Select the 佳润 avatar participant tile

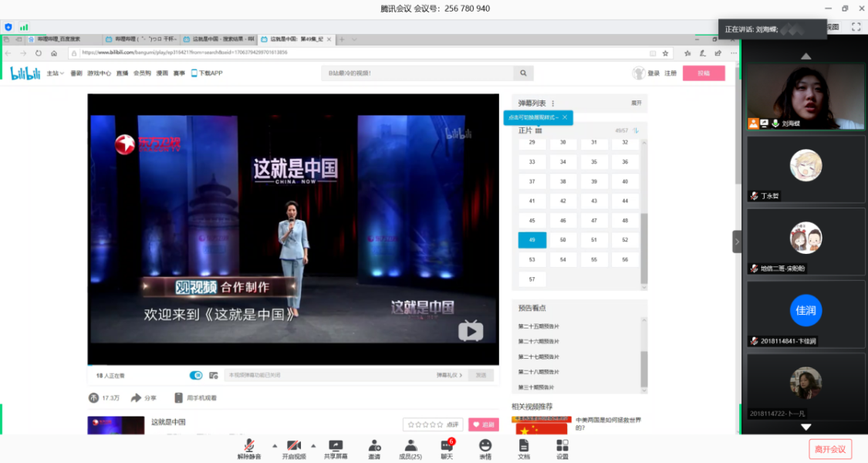point(806,314)
